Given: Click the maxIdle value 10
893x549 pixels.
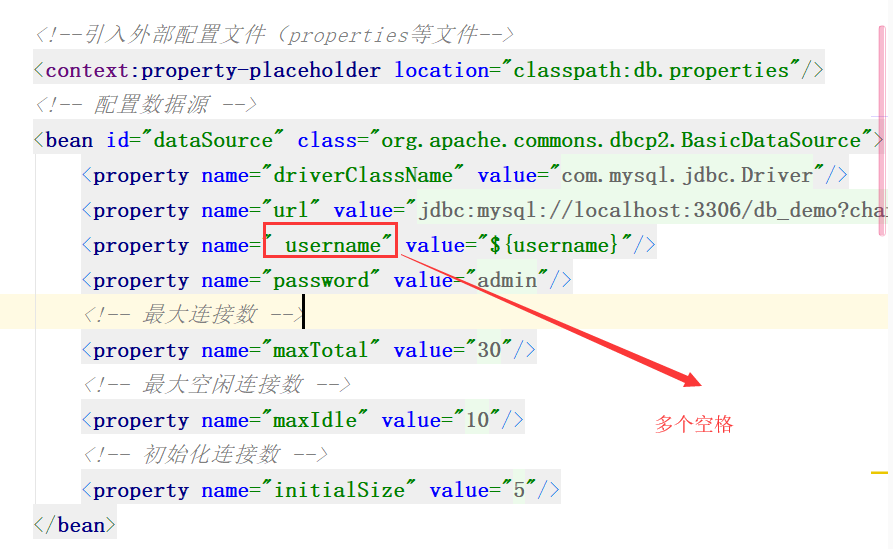Looking at the screenshot, I should point(477,420).
